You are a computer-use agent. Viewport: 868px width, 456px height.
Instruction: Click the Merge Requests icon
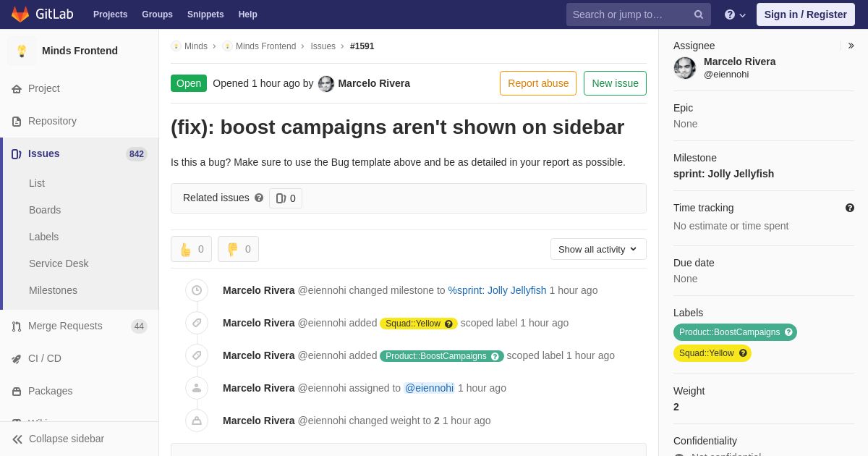(17, 326)
